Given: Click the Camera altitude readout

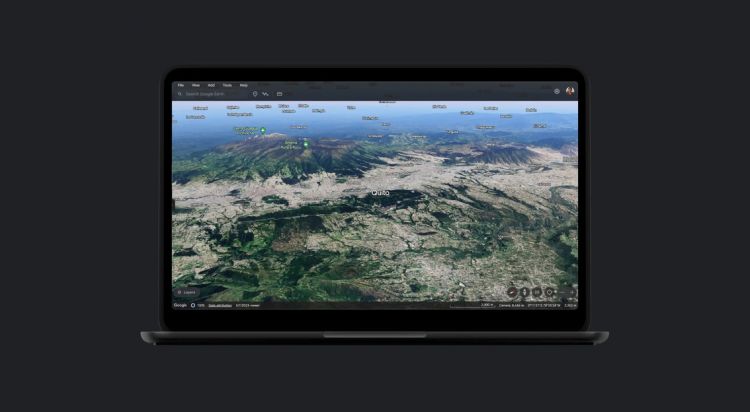Looking at the screenshot, I should click(512, 305).
